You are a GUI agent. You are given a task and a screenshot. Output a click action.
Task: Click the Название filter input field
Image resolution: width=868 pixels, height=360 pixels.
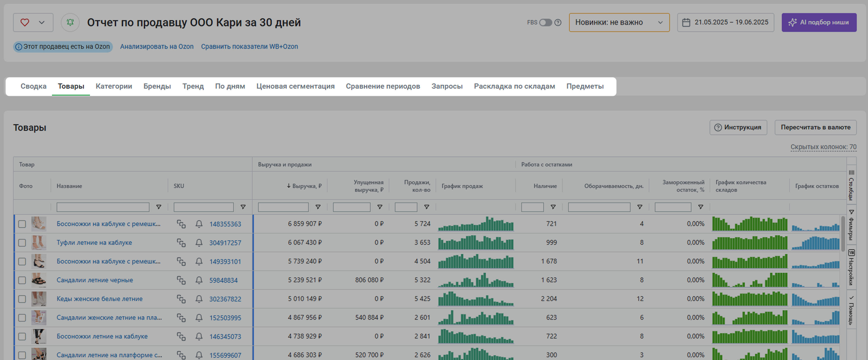coord(103,207)
